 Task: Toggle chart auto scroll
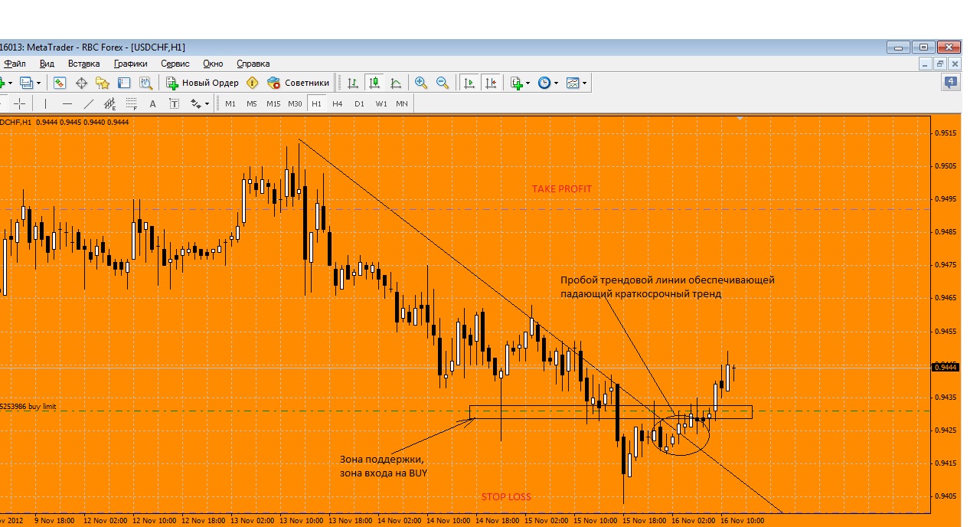pos(469,83)
